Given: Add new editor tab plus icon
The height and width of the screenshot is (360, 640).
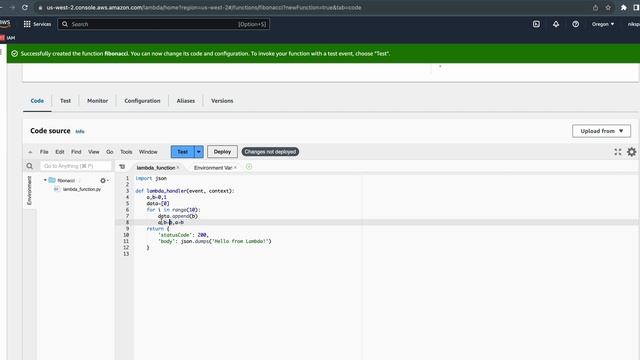Looking at the screenshot, I should click(x=249, y=167).
